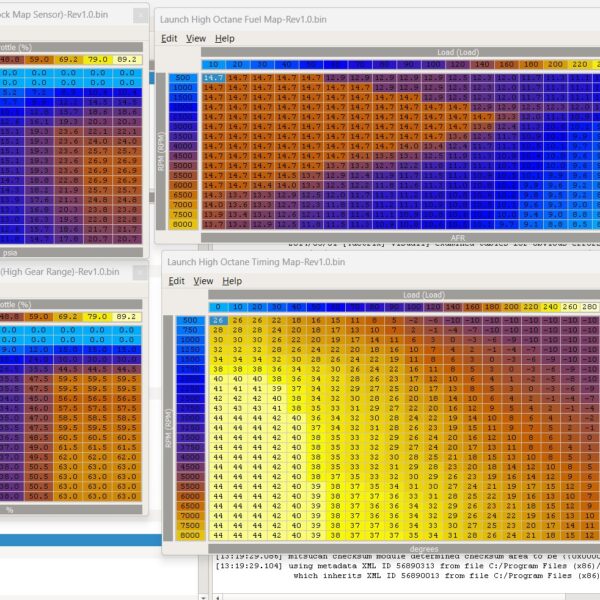
Task: Select 59.0 throttle header in High Gear Range window
Action: click(x=39, y=317)
